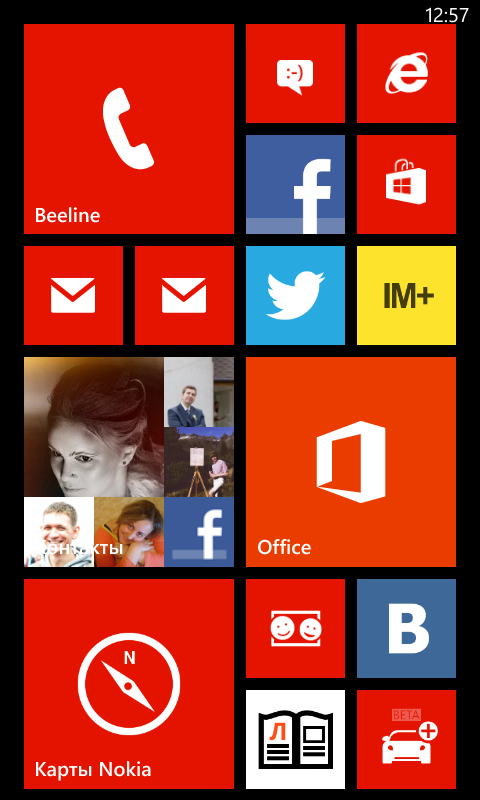Open the Office tile
This screenshot has width=480, height=800.
351,462
